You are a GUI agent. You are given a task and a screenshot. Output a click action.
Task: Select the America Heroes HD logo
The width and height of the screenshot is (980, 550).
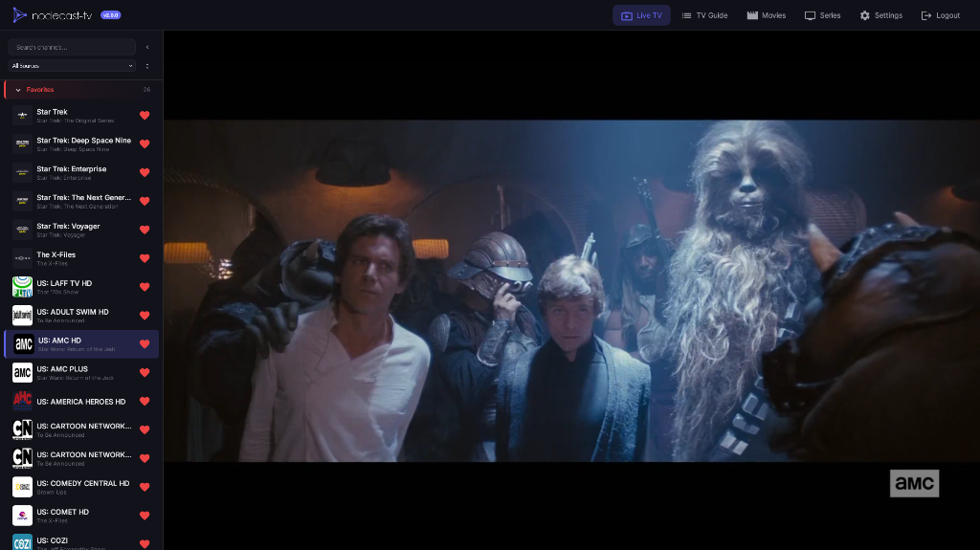click(23, 401)
